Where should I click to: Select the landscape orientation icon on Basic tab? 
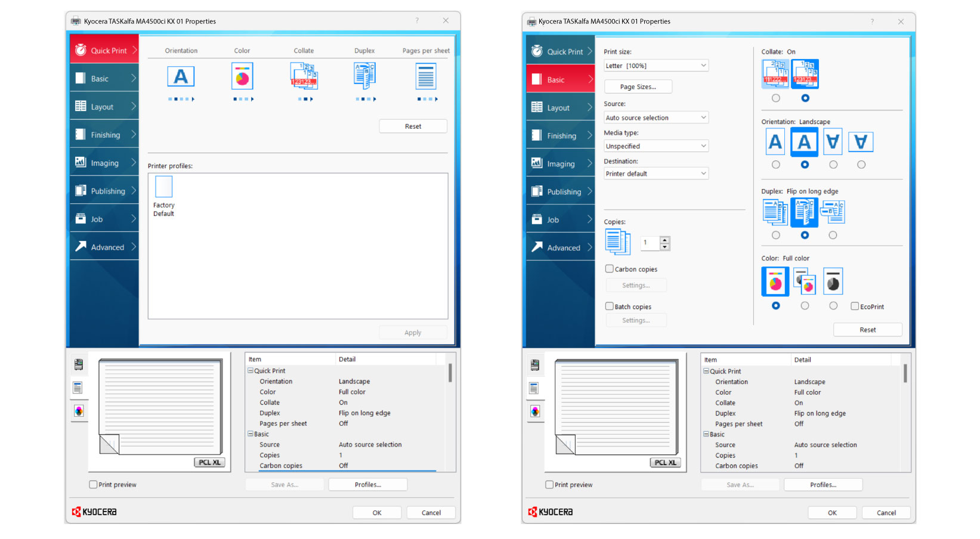click(x=804, y=142)
